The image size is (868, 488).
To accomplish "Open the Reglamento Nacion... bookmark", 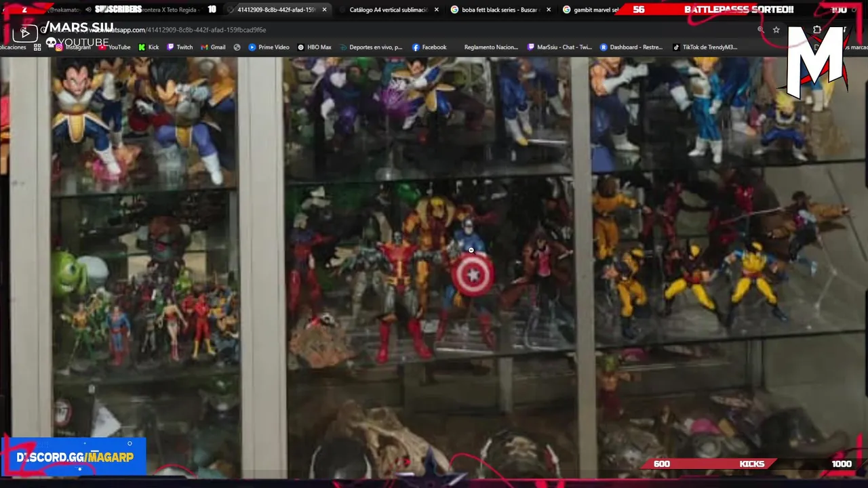I will [x=490, y=47].
